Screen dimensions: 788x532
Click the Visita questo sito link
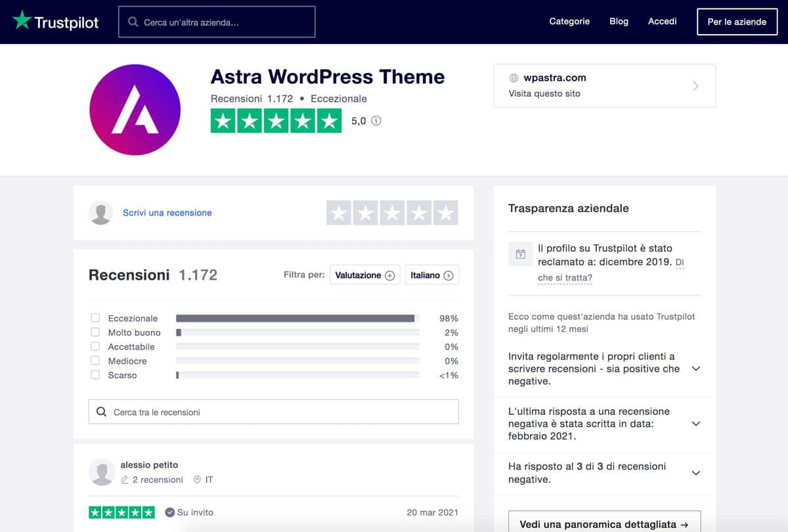point(544,93)
